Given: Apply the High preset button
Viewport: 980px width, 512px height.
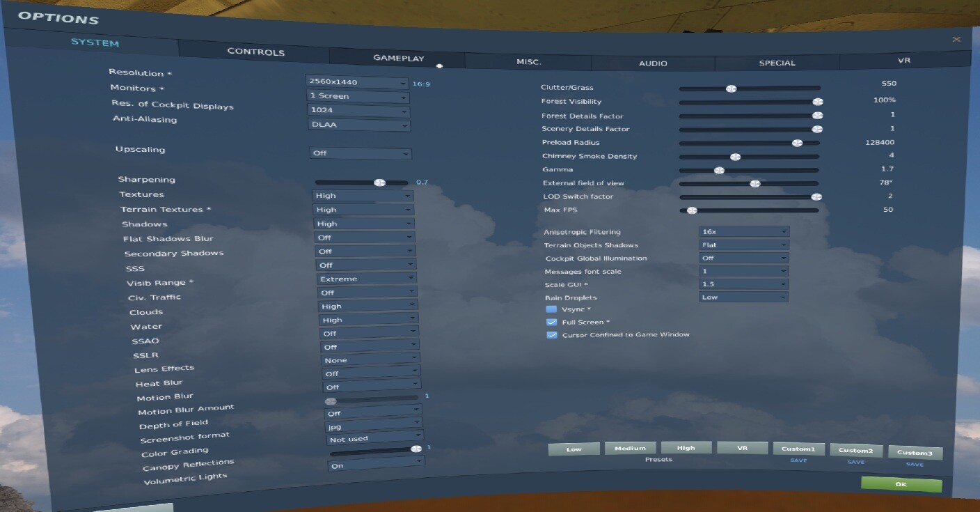Looking at the screenshot, I should tap(686, 448).
